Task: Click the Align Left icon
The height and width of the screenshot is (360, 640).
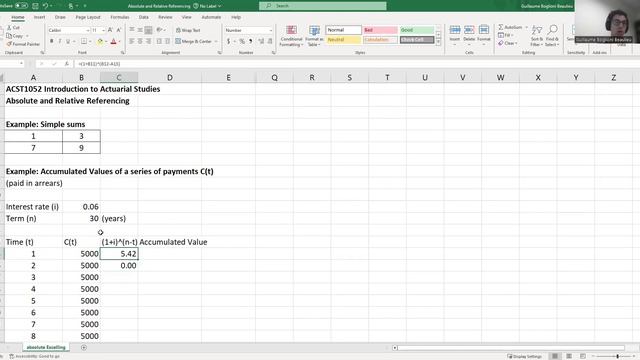Action: tap(132, 41)
